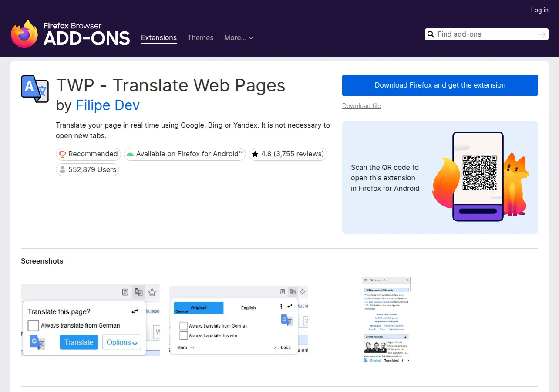Screen dimensions: 559x392
Task: Click the Recommended trophy icon
Action: point(62,154)
